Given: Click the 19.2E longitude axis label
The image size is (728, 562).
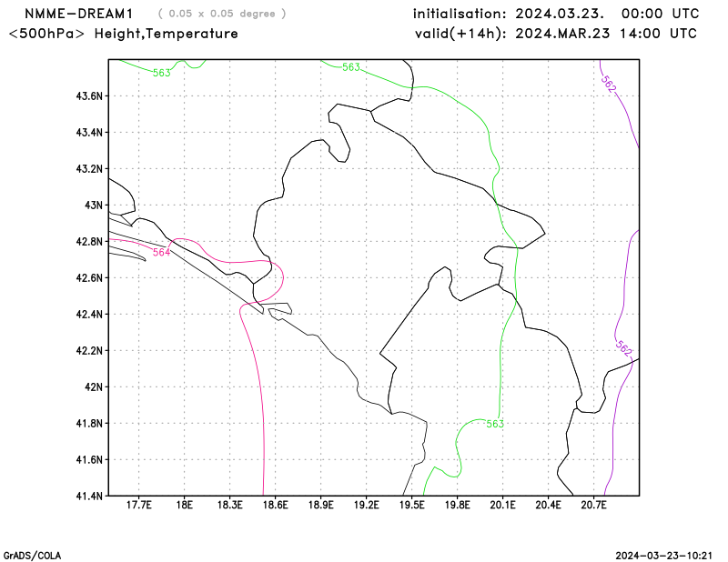Looking at the screenshot, I should pyautogui.click(x=367, y=505).
